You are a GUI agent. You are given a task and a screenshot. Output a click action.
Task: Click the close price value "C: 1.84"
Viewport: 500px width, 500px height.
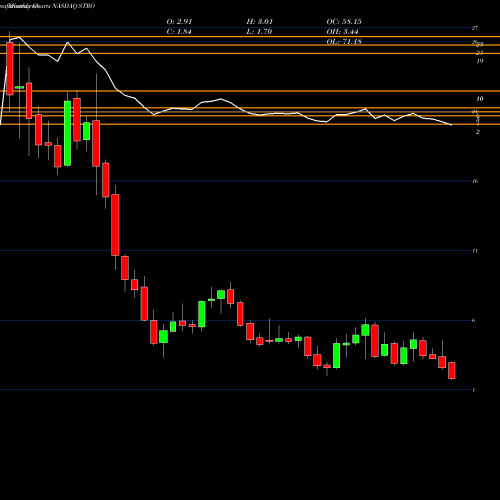(179, 32)
